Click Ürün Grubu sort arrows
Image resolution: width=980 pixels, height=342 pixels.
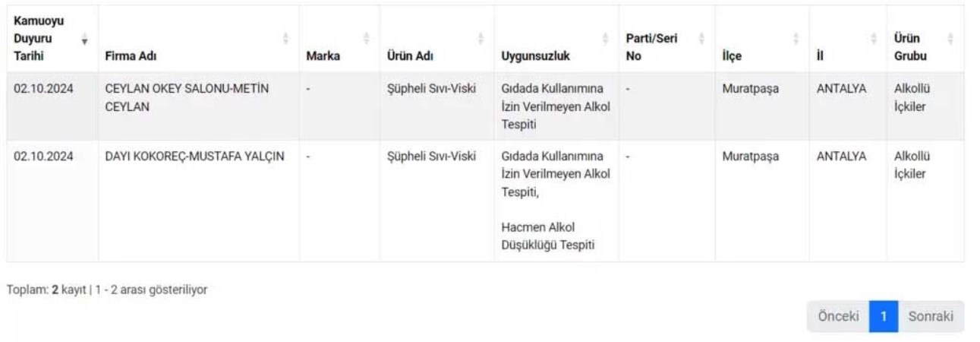[x=950, y=38]
